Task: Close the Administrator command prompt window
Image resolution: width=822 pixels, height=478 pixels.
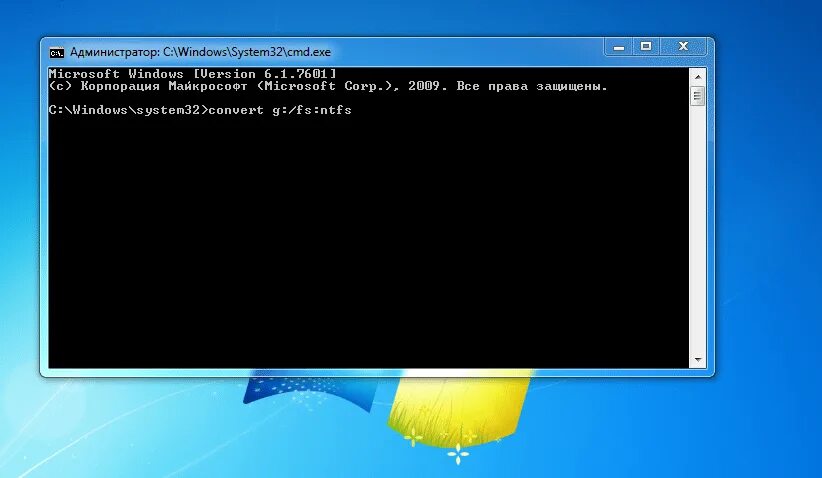Action: [x=683, y=47]
